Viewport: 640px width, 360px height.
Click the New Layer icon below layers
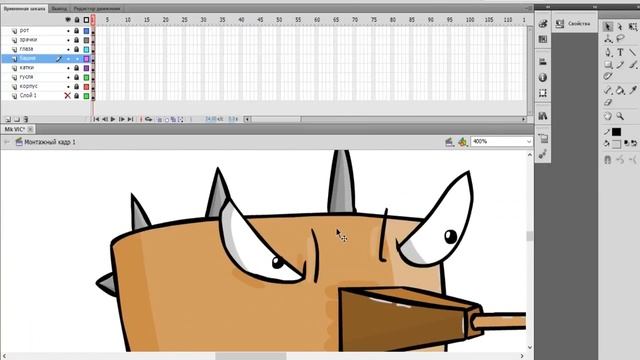coord(8,119)
